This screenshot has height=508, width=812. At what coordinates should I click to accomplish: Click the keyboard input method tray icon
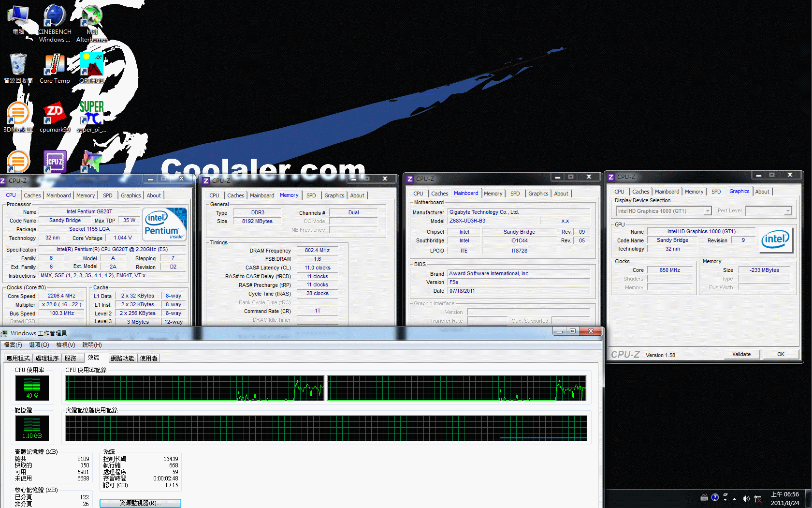click(x=704, y=498)
